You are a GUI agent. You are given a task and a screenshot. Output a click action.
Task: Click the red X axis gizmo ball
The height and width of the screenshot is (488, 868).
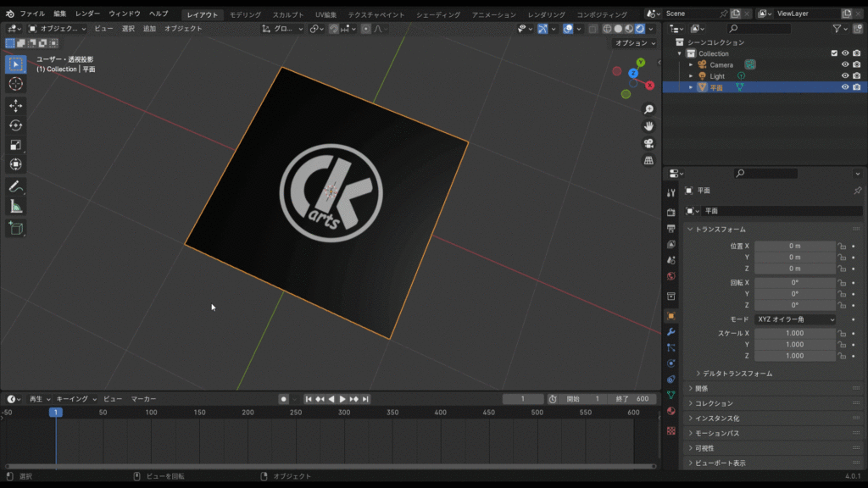coord(649,85)
